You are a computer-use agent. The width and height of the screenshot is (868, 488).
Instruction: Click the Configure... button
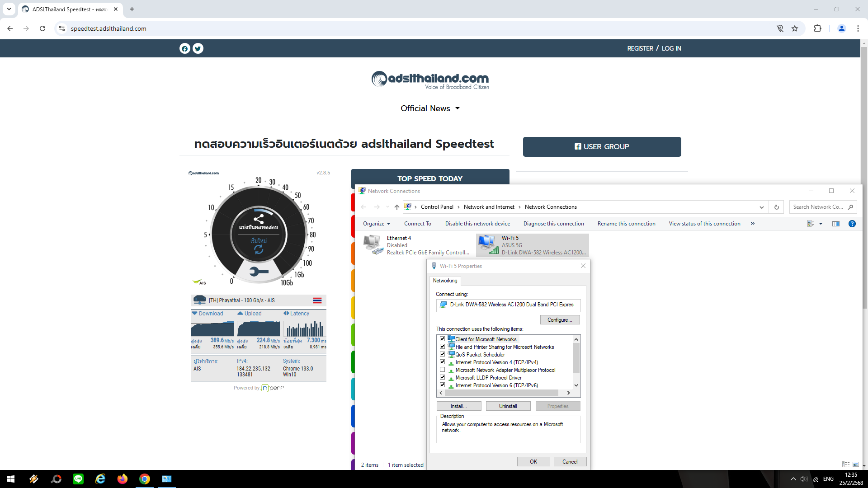point(560,320)
